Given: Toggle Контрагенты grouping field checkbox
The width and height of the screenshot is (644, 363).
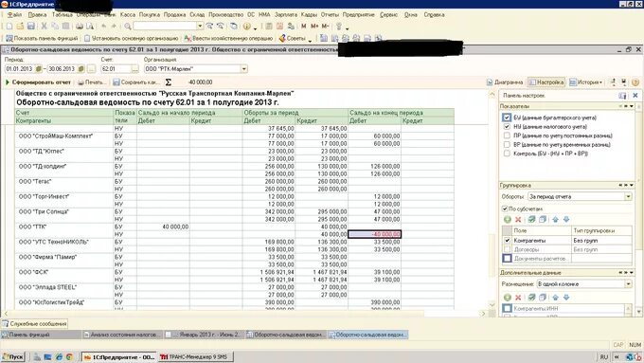Looking at the screenshot, I should (508, 241).
